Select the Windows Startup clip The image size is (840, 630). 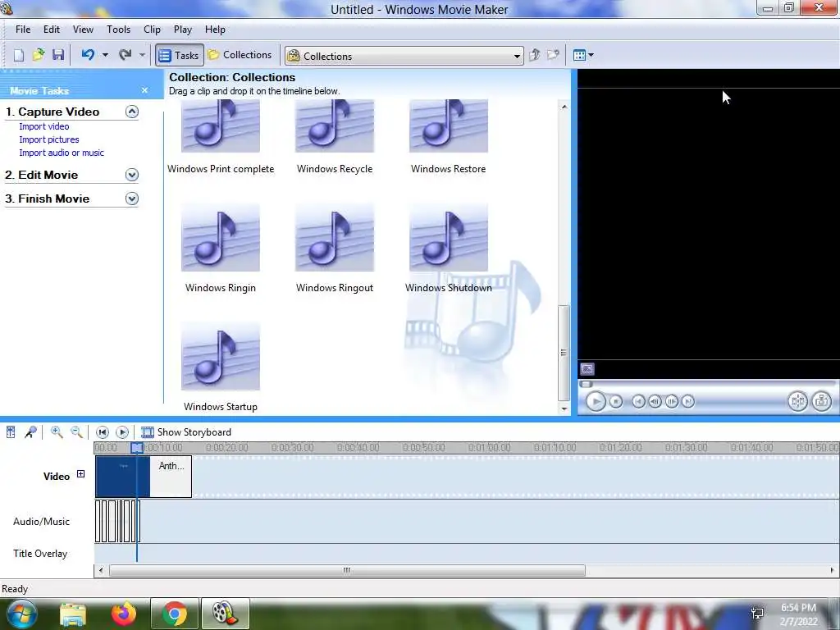click(x=221, y=367)
